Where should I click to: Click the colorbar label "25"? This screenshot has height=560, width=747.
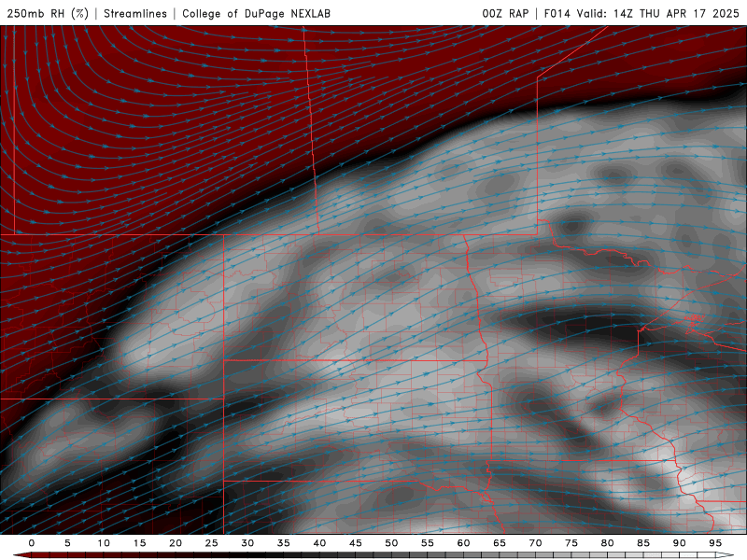pos(212,543)
